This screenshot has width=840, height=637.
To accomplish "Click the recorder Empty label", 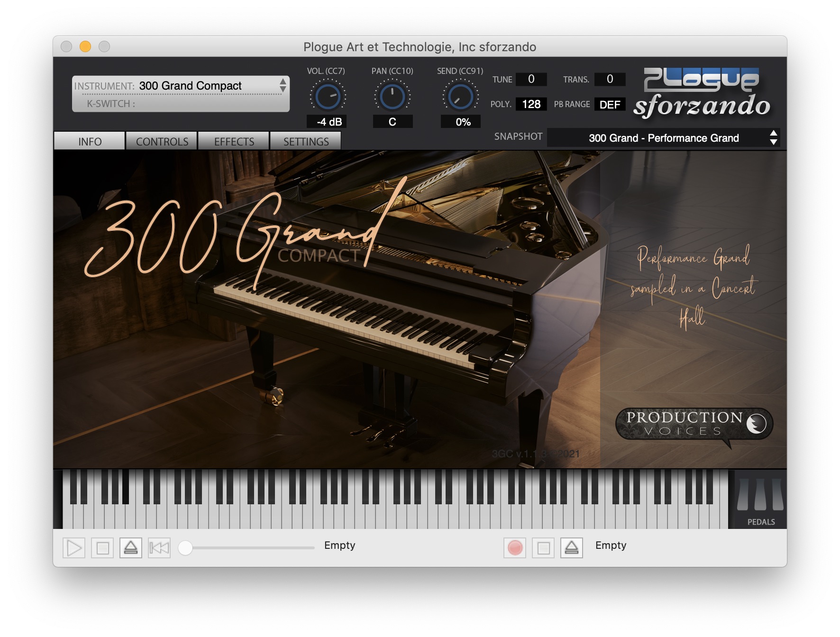I will [611, 546].
